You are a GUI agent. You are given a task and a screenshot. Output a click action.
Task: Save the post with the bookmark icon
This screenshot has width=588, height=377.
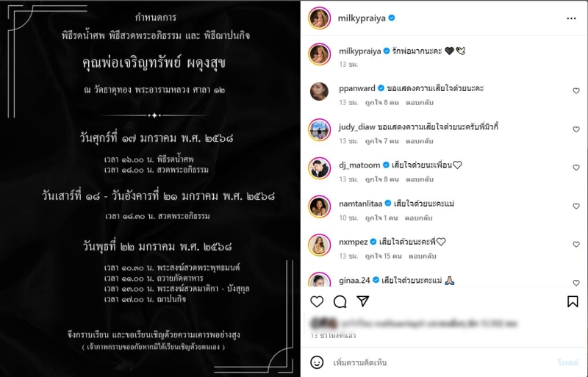tap(573, 301)
